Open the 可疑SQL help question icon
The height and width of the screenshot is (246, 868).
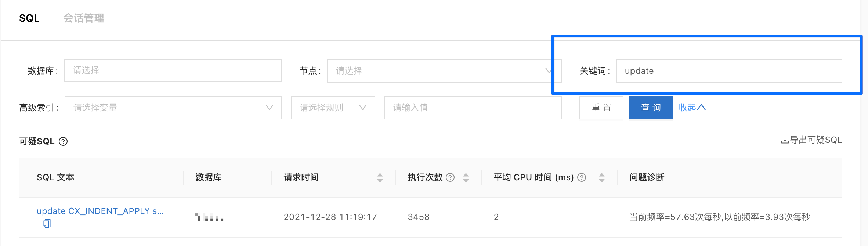[63, 141]
